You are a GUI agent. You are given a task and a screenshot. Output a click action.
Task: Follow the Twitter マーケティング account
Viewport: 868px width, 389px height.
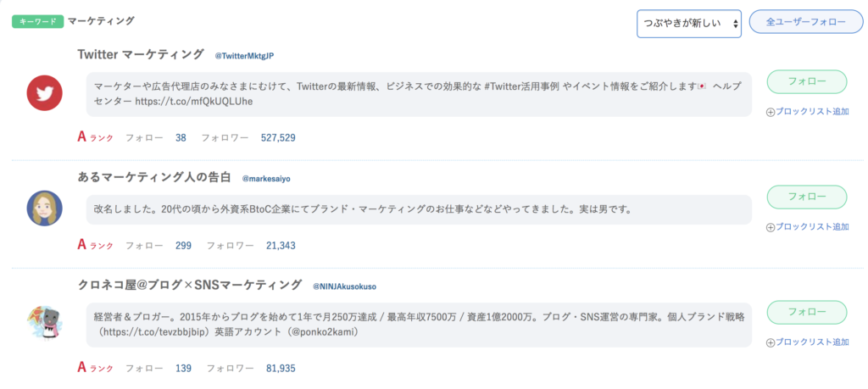coord(807,81)
